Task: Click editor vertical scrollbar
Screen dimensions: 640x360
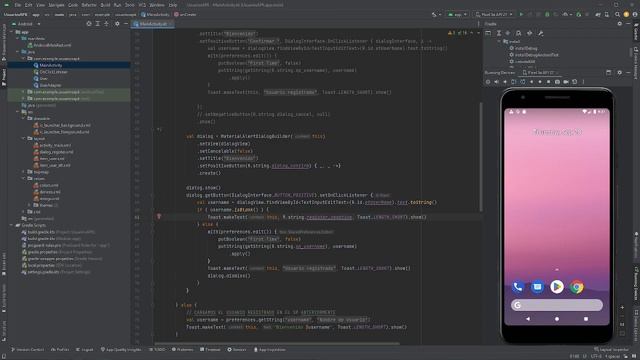Action: tap(481, 157)
